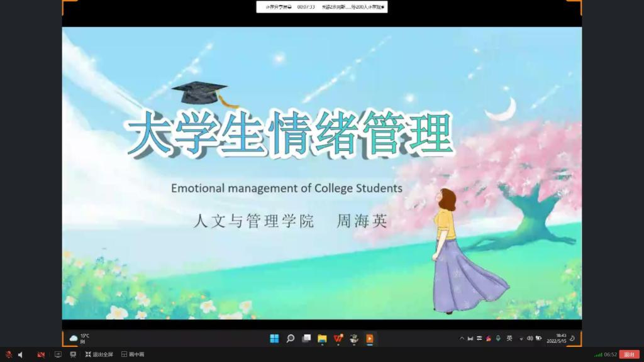The width and height of the screenshot is (644, 362).
Task: Open File Explorer from the taskbar
Action: [322, 338]
